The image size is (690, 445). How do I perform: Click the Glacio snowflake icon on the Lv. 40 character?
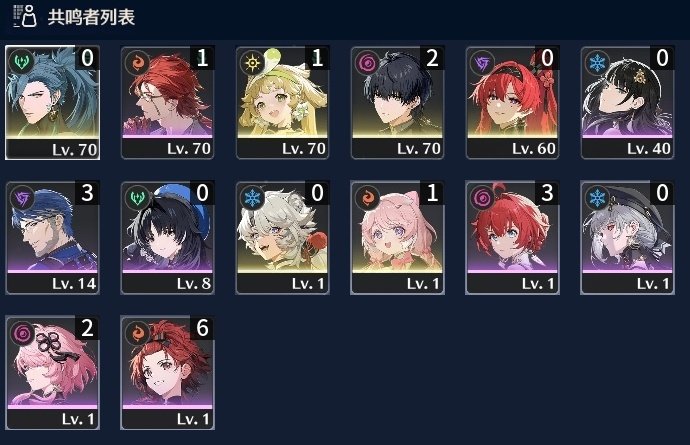pyautogui.click(x=597, y=63)
